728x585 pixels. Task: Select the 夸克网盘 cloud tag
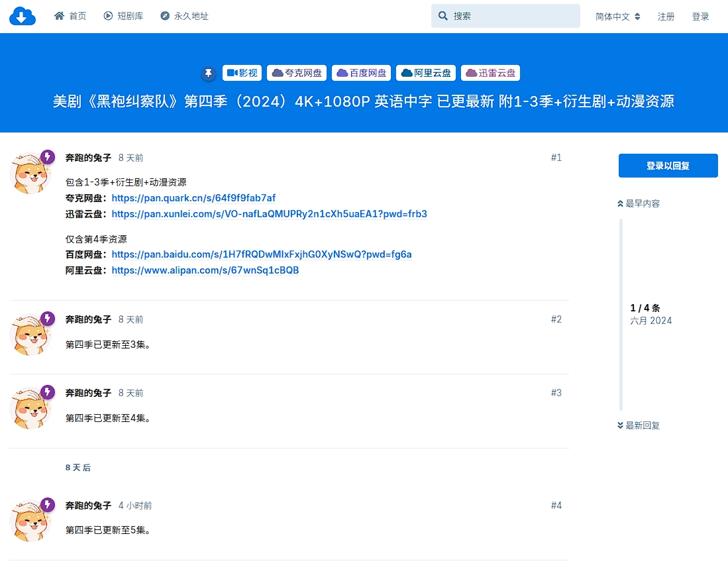tap(297, 73)
